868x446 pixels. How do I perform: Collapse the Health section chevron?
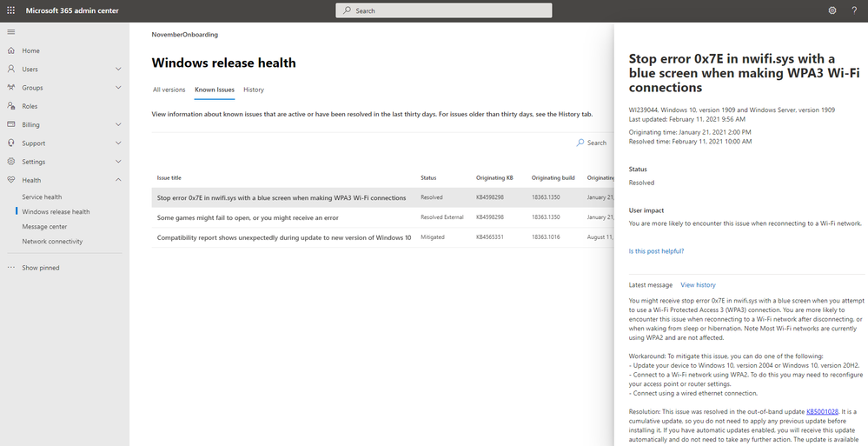(118, 180)
